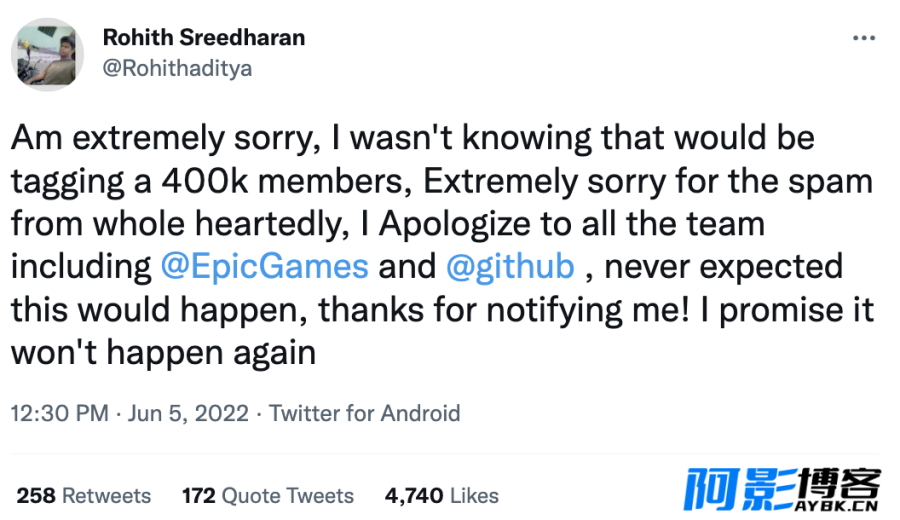
Task: Click the display name Rohith Sreedharan
Action: [204, 37]
